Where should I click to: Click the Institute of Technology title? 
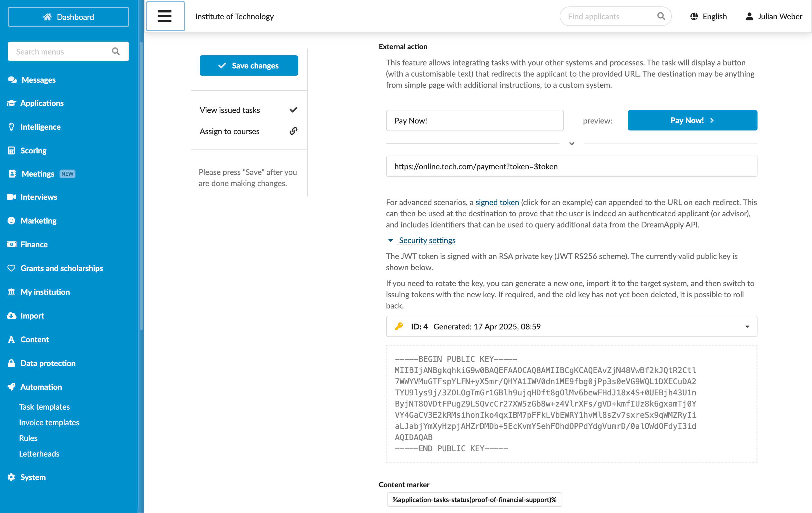(x=234, y=16)
